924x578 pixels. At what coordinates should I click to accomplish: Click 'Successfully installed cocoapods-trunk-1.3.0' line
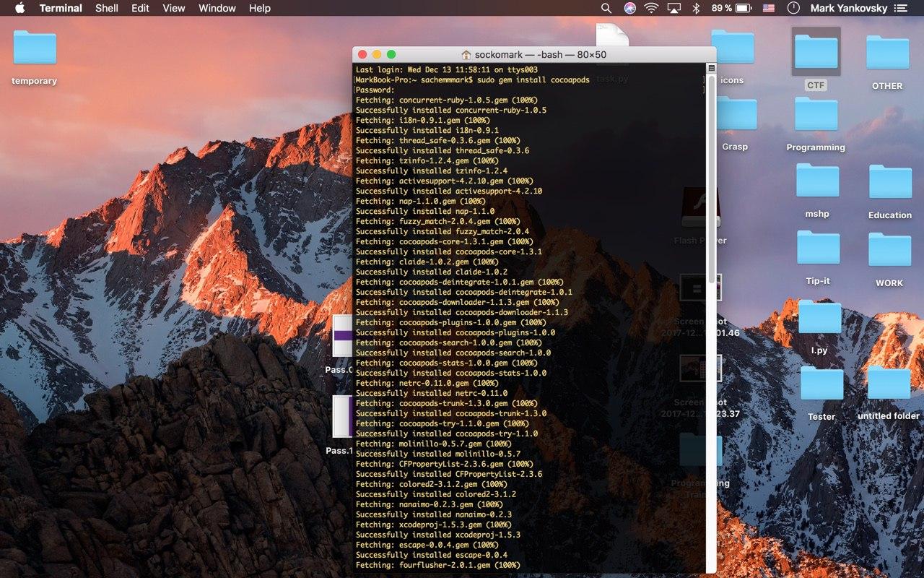click(x=451, y=413)
